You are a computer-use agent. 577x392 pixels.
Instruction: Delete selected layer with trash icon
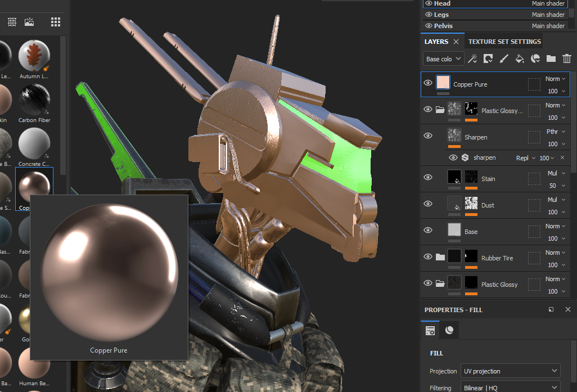click(x=567, y=58)
